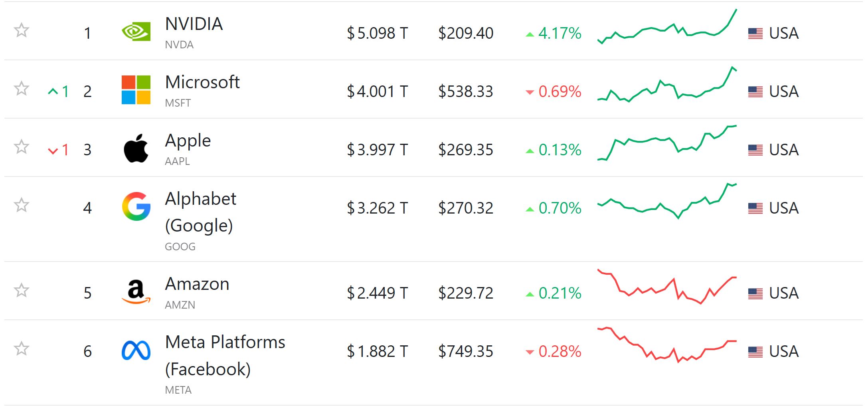Screen dimensions: 868x410
Task: Click the Microsoft four-square logo
Action: [x=136, y=90]
